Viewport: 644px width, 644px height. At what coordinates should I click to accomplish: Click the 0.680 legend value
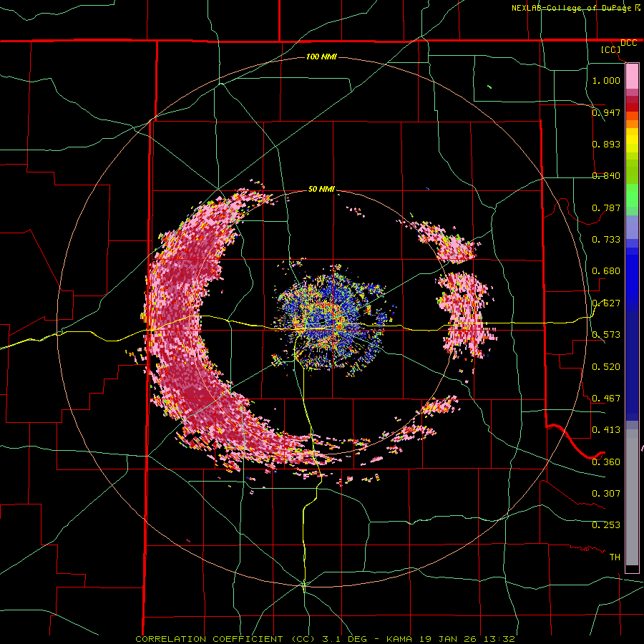tap(606, 270)
